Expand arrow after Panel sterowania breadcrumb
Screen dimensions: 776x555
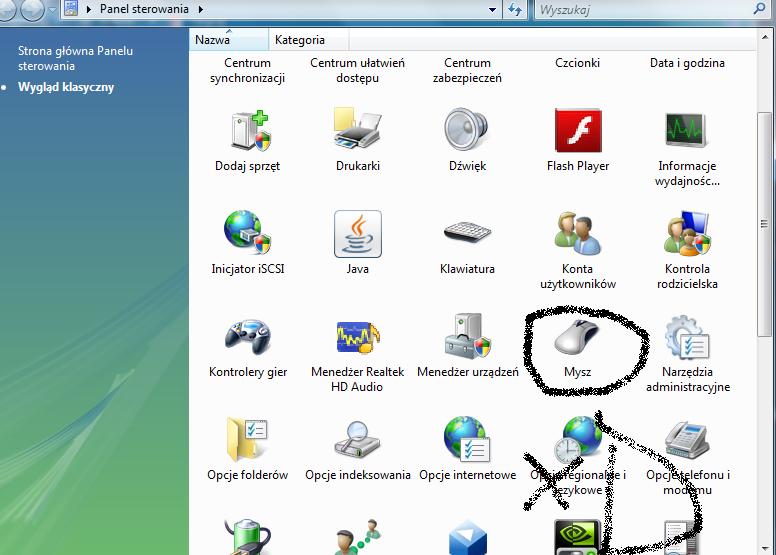pyautogui.click(x=200, y=9)
